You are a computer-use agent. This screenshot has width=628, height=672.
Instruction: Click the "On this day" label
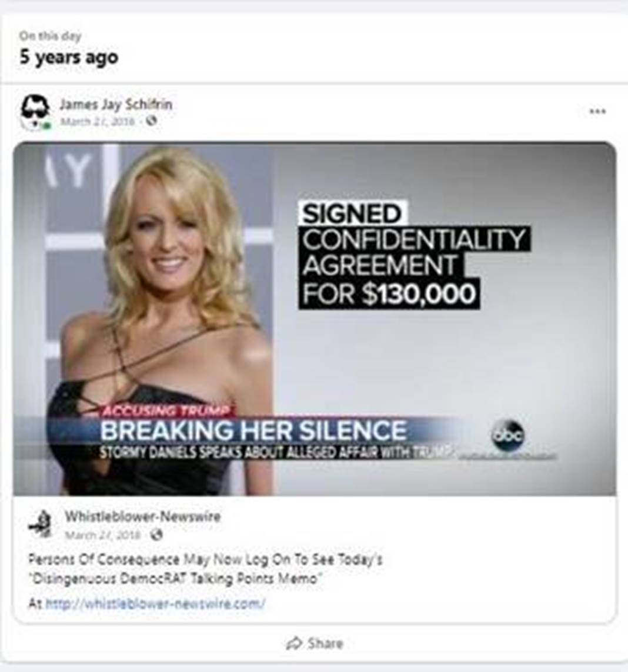pos(50,36)
